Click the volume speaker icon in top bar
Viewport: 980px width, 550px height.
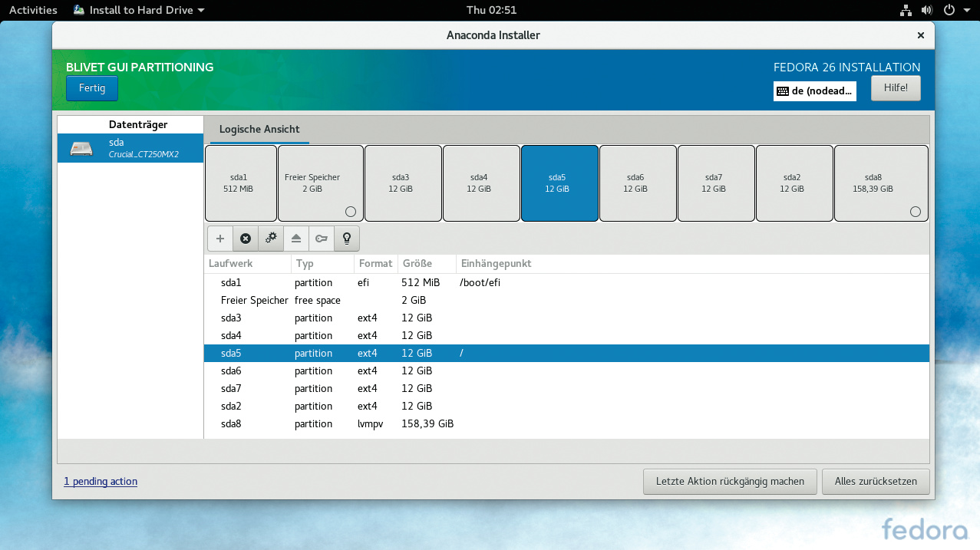(x=926, y=10)
